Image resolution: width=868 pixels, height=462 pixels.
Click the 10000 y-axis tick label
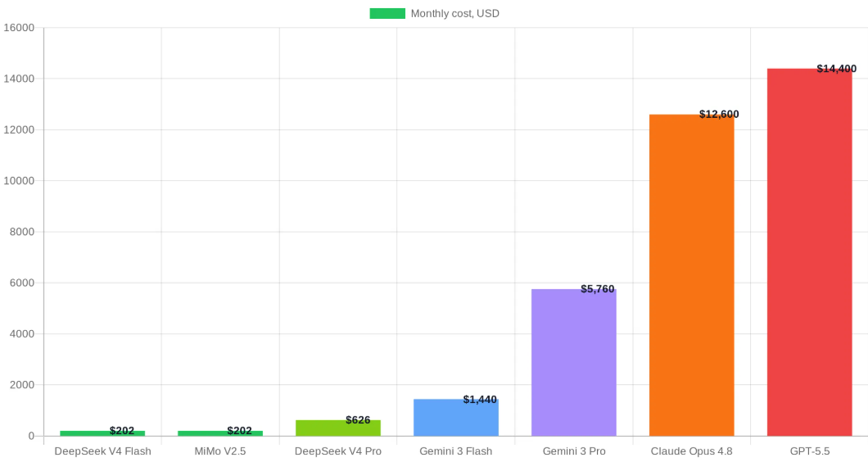tap(19, 180)
